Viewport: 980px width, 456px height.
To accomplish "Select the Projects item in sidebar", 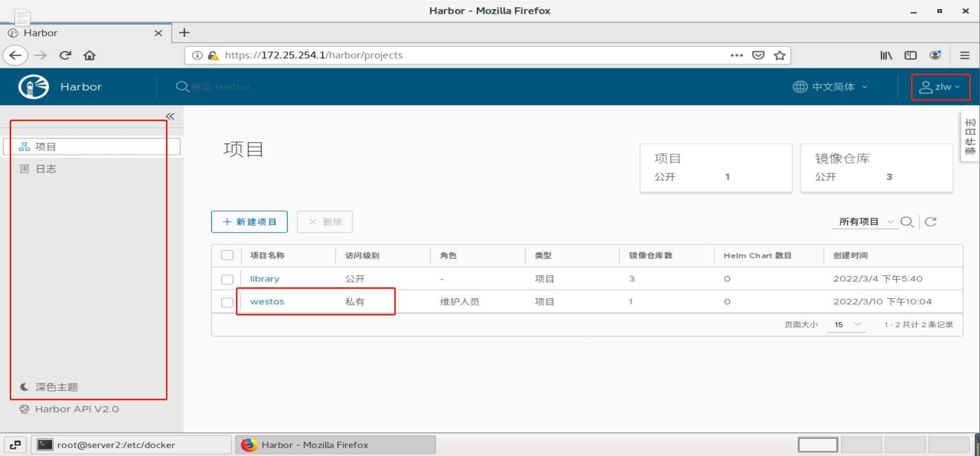I will pyautogui.click(x=92, y=147).
